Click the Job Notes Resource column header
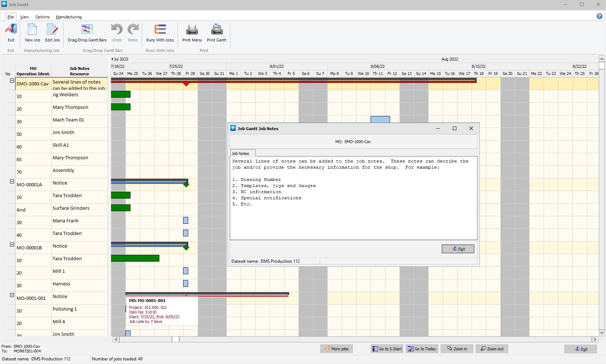This screenshot has width=606, height=364. click(79, 71)
